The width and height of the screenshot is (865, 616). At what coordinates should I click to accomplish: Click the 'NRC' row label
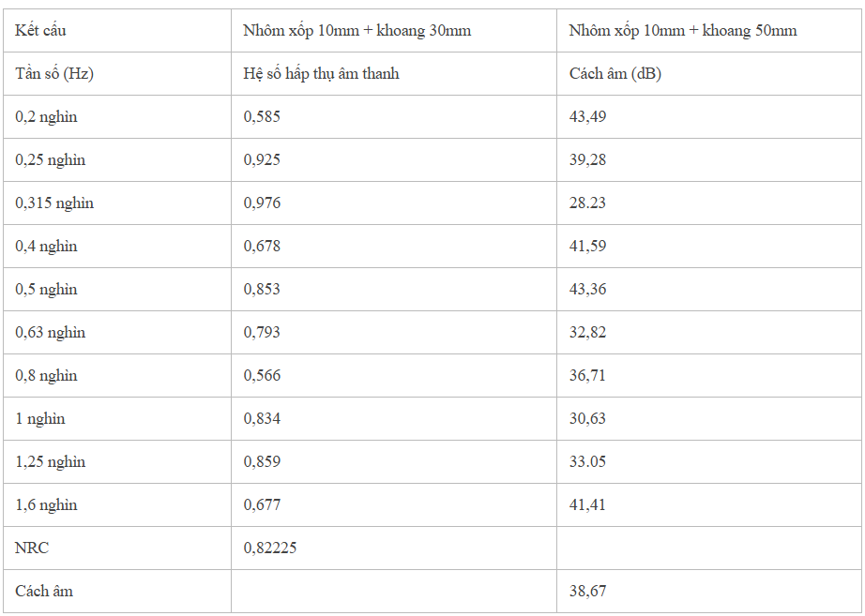pos(32,548)
